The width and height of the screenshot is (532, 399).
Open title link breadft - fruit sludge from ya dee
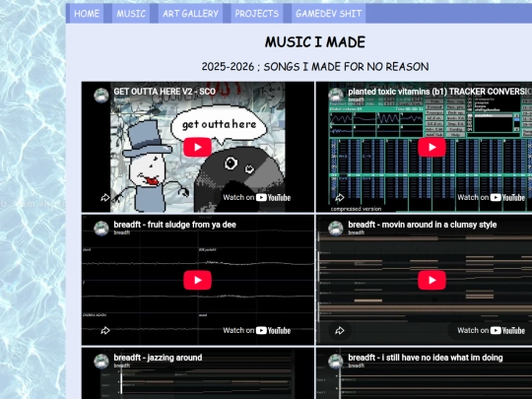coord(174,225)
